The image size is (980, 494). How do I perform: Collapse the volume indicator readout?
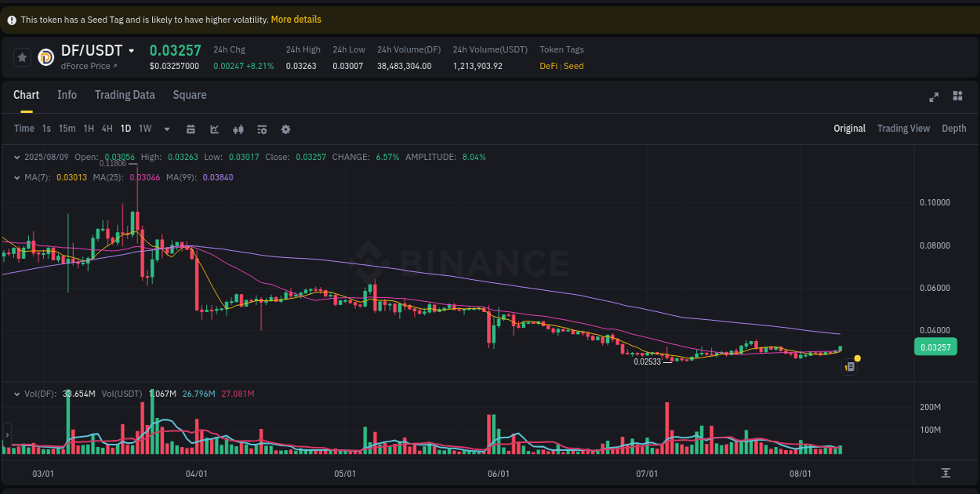[x=16, y=394]
